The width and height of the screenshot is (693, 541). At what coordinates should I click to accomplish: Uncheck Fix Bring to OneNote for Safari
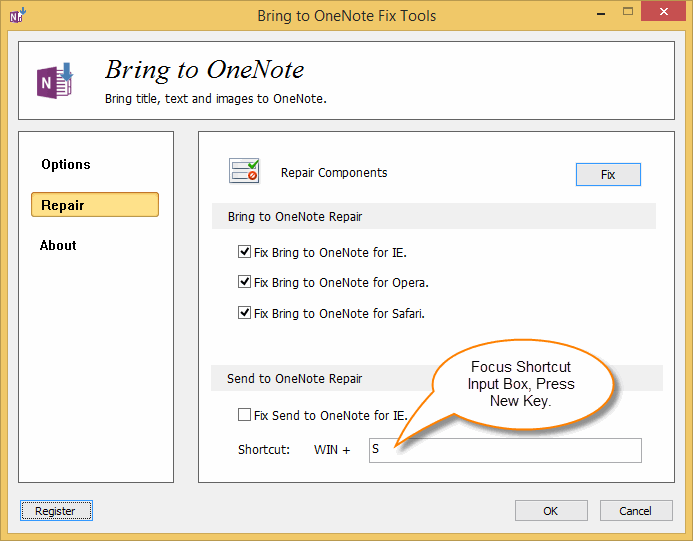tap(244, 313)
